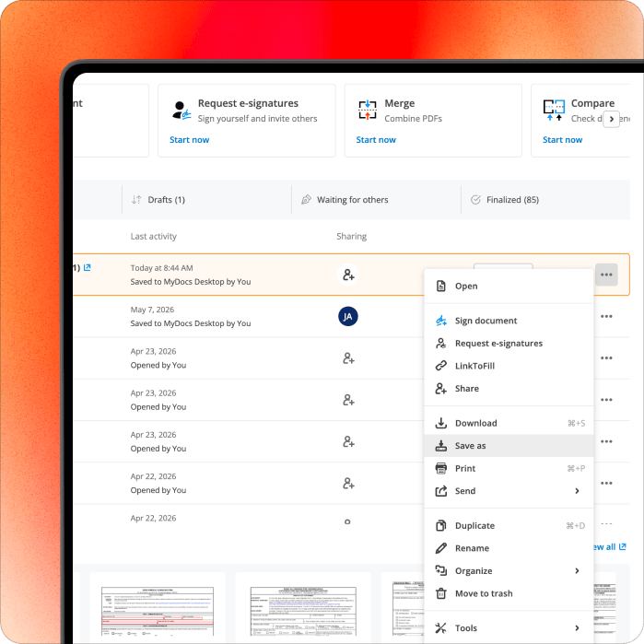Click the Merge PDFs card icon
644x644 pixels.
368,111
